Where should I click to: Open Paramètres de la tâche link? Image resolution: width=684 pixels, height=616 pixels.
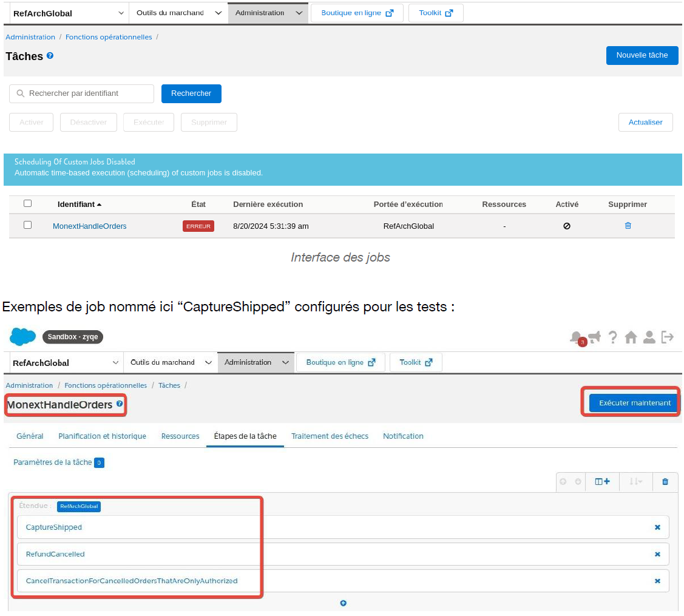point(52,462)
